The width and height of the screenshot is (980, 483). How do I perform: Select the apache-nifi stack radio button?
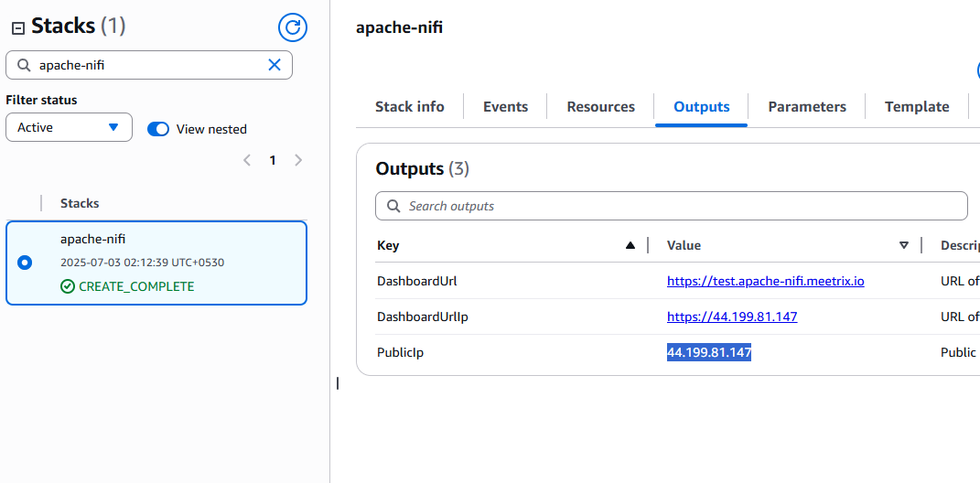point(25,263)
